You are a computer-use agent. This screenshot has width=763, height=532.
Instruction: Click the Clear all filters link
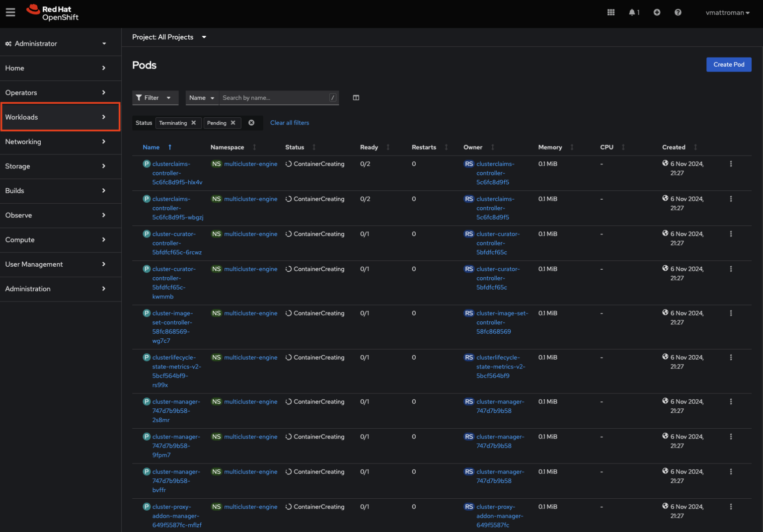[x=290, y=123]
